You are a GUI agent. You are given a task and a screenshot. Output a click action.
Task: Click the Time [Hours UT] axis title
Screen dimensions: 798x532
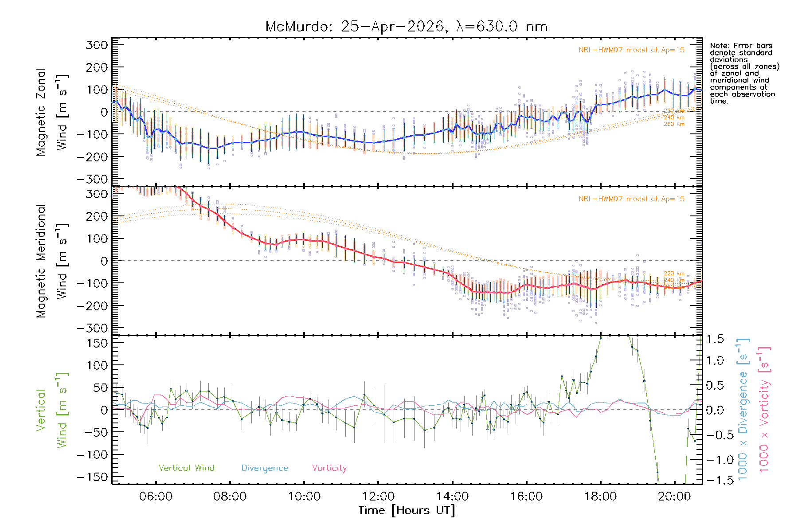tap(407, 510)
